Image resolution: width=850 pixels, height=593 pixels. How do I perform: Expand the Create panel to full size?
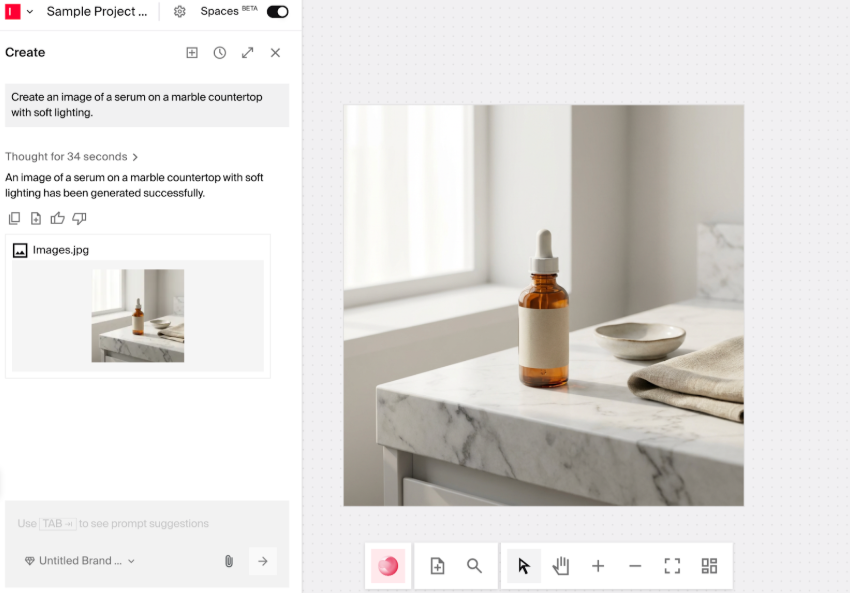pyautogui.click(x=247, y=53)
